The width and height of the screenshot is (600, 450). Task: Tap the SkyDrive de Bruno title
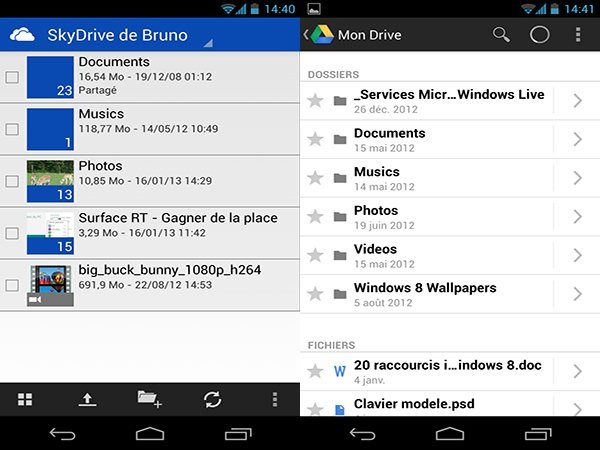click(x=117, y=35)
